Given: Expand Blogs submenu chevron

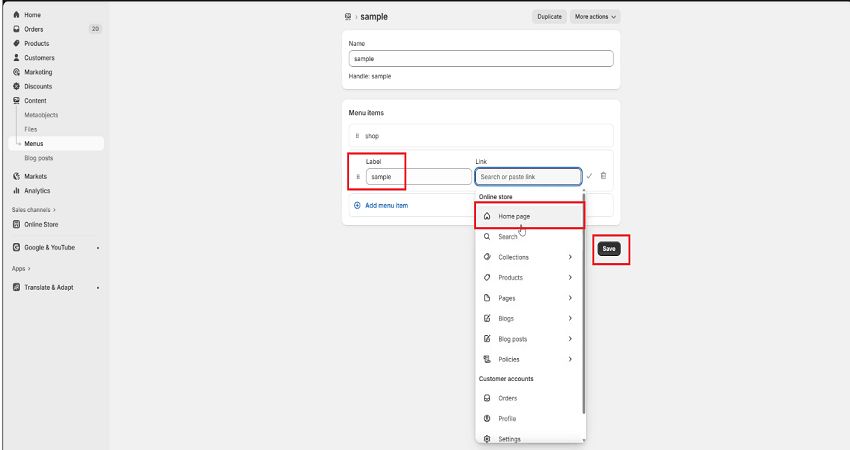Looking at the screenshot, I should pos(570,318).
